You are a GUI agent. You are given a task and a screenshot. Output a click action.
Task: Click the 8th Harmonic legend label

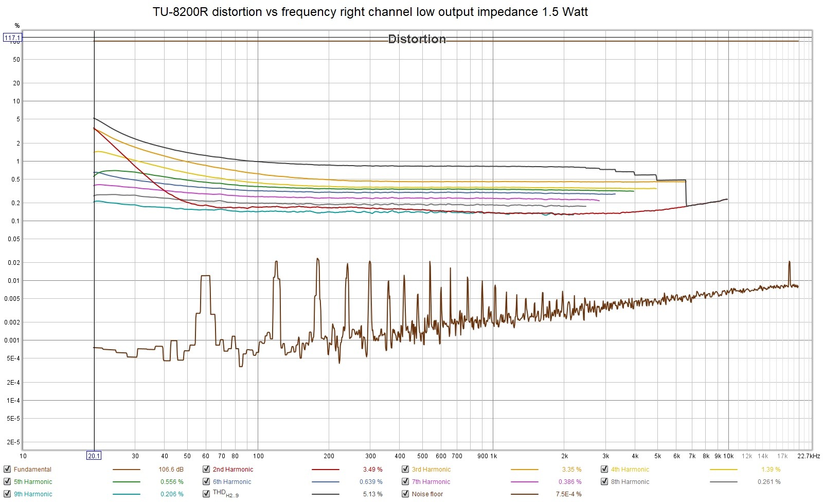click(630, 482)
